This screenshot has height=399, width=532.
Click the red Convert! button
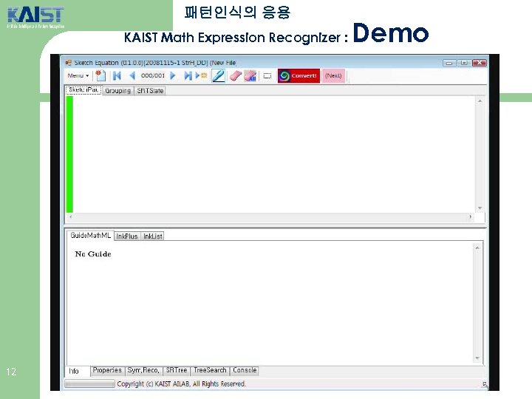tap(299, 75)
